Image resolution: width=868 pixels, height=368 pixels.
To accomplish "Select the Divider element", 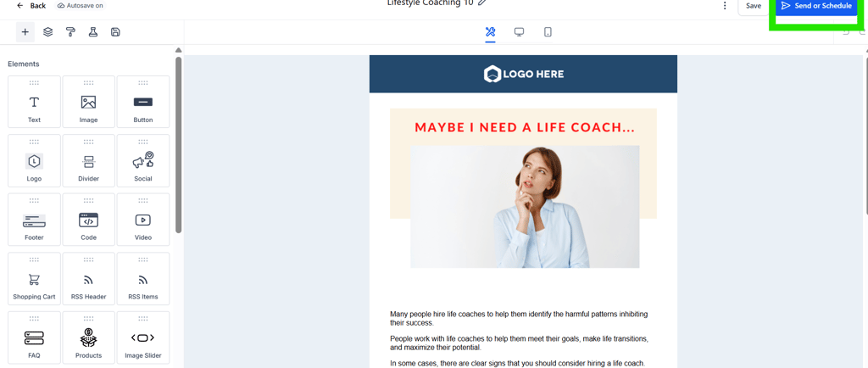I will coord(88,160).
